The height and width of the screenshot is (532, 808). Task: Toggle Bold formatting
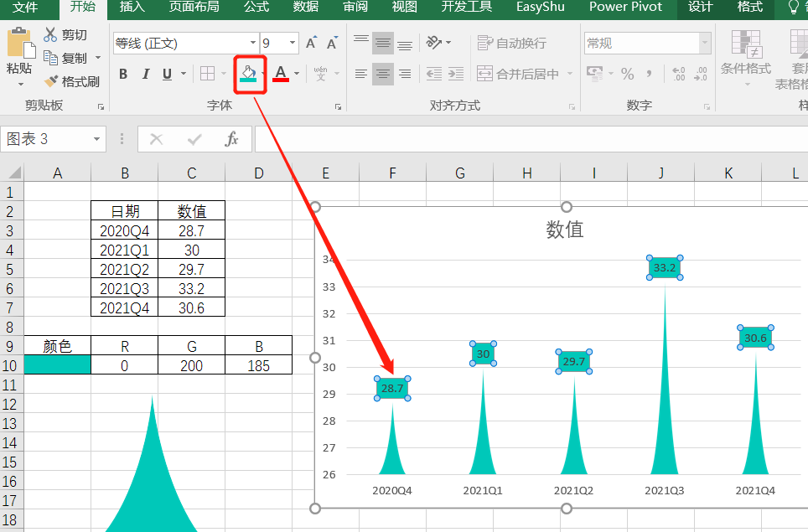pyautogui.click(x=123, y=75)
